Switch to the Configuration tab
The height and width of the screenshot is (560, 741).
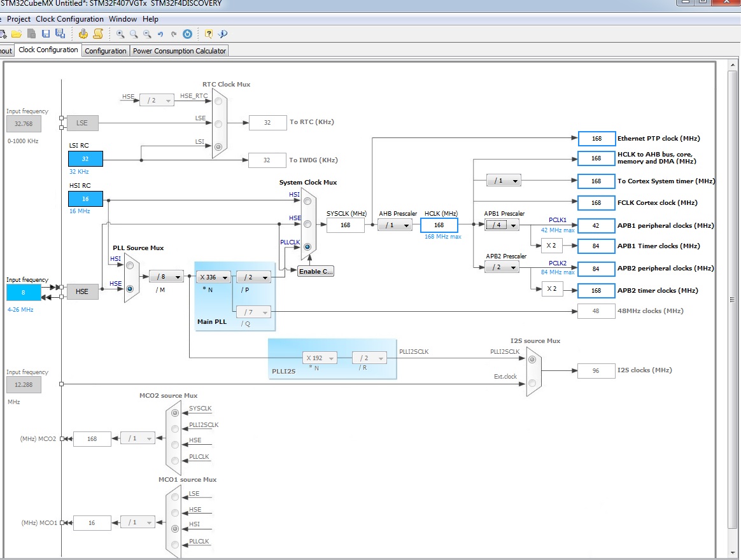(106, 50)
